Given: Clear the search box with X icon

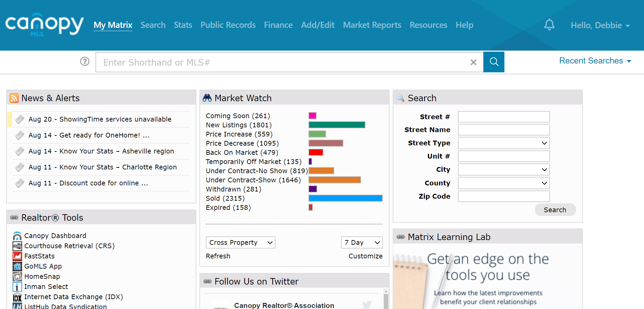Looking at the screenshot, I should pyautogui.click(x=473, y=62).
